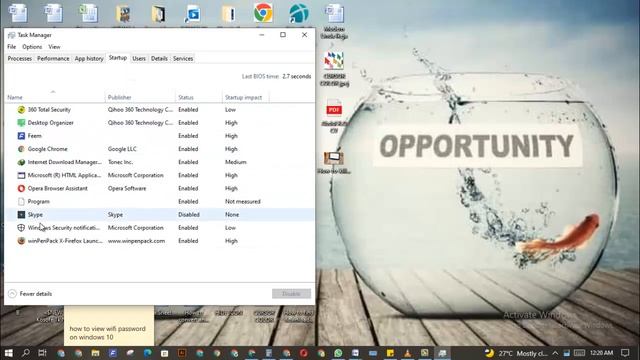
Task: Click the 'Opera Software' publisher cell
Action: [x=127, y=188]
